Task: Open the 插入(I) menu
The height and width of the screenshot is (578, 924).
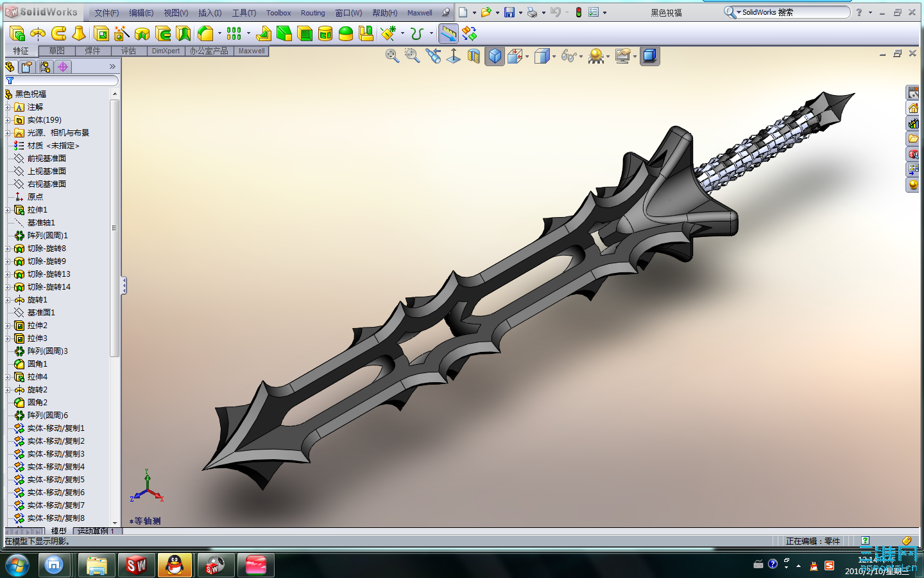Action: click(x=210, y=13)
